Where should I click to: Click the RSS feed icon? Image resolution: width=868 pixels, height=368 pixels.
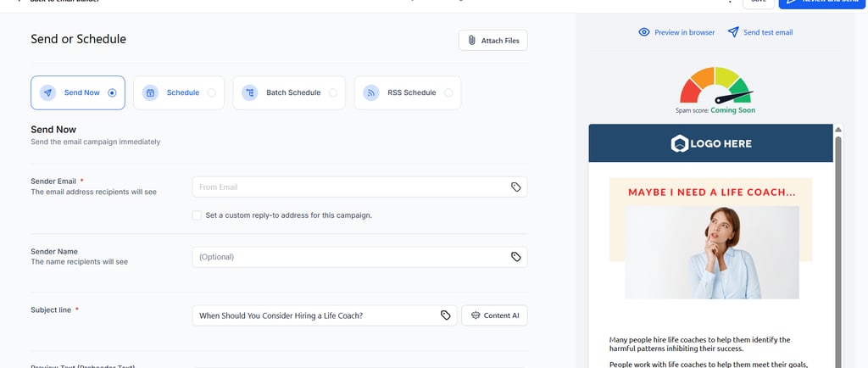(x=371, y=93)
